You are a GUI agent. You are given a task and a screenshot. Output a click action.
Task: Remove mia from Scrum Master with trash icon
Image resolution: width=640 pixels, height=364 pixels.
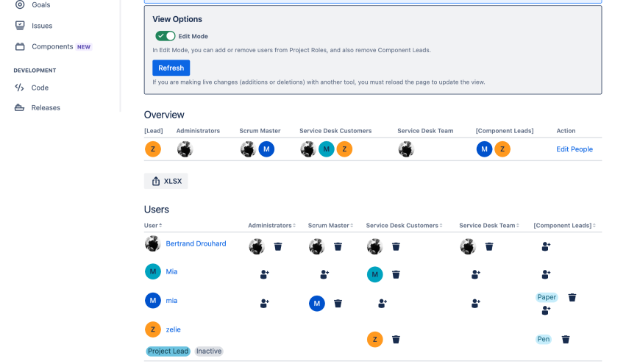click(x=338, y=303)
